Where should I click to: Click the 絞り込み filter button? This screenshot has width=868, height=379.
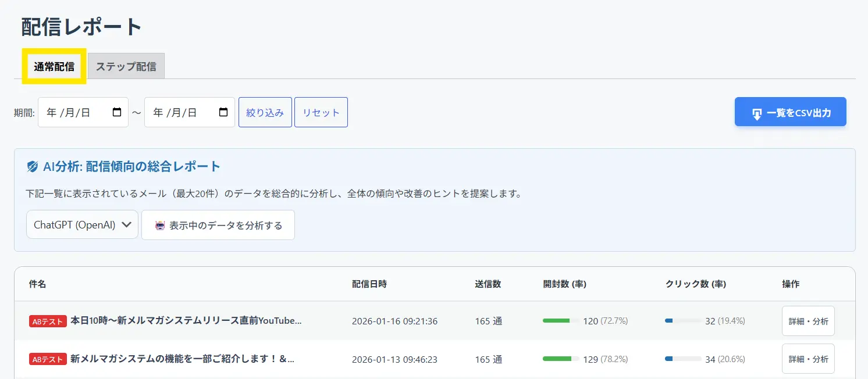click(265, 112)
